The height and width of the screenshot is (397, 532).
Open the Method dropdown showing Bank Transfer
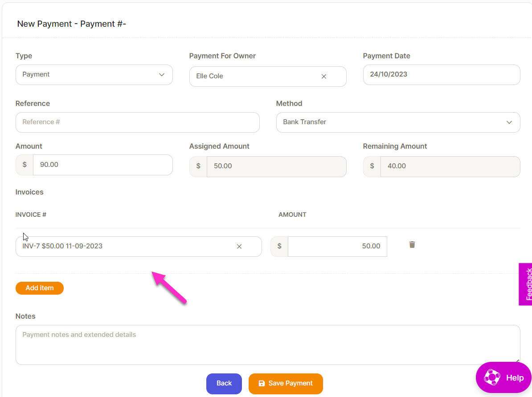coord(398,122)
